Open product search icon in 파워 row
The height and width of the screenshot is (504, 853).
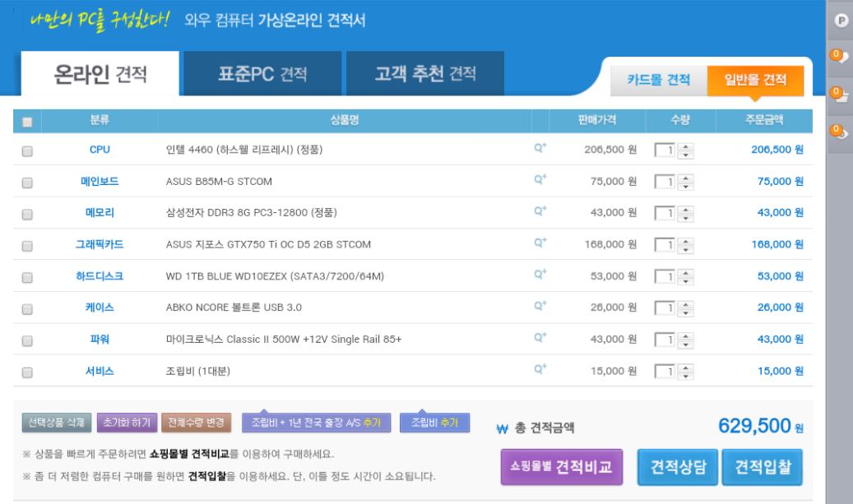point(540,337)
